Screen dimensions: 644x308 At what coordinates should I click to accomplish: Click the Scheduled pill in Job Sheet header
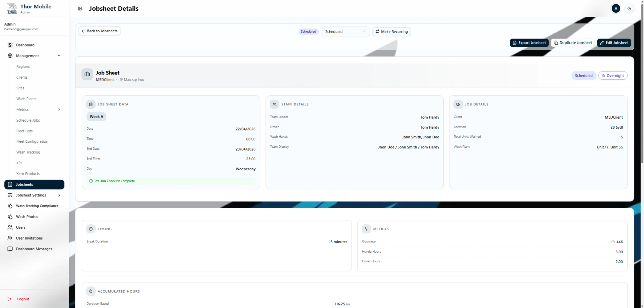(x=583, y=76)
